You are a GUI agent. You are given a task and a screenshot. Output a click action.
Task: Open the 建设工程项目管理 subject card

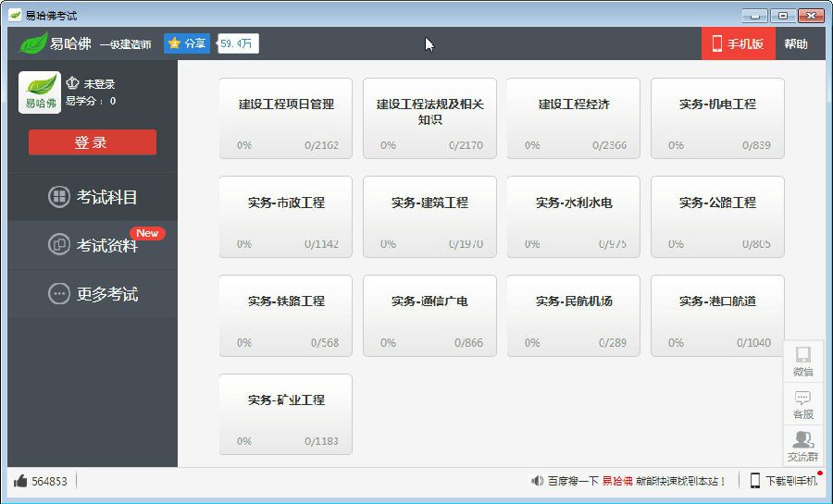(x=286, y=118)
